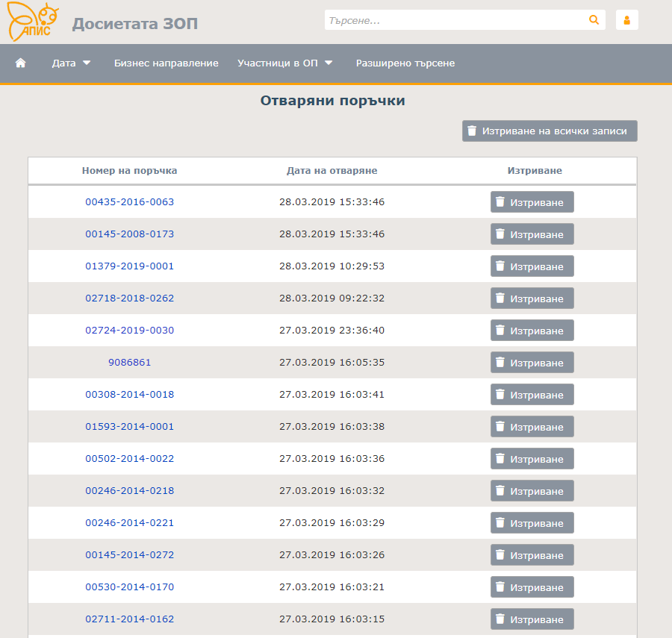Viewport: 672px width, 638px height.
Task: Click the orange search magnifier icon
Action: click(594, 20)
